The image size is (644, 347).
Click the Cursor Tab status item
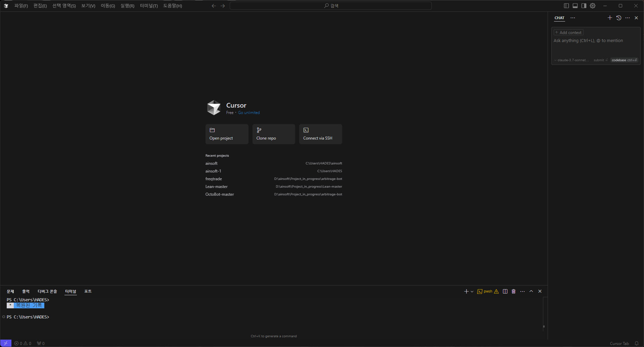pyautogui.click(x=619, y=343)
